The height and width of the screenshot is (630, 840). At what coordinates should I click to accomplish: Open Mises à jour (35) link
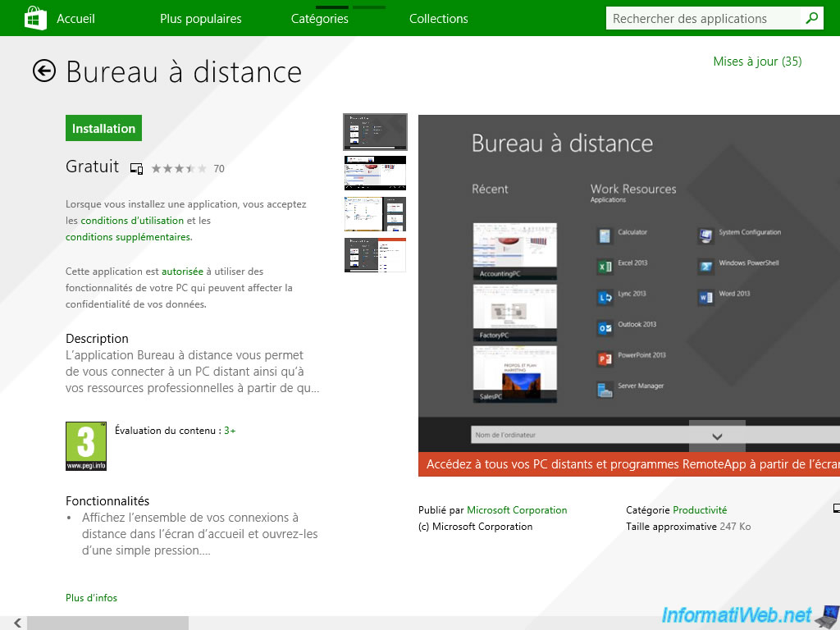coord(757,62)
